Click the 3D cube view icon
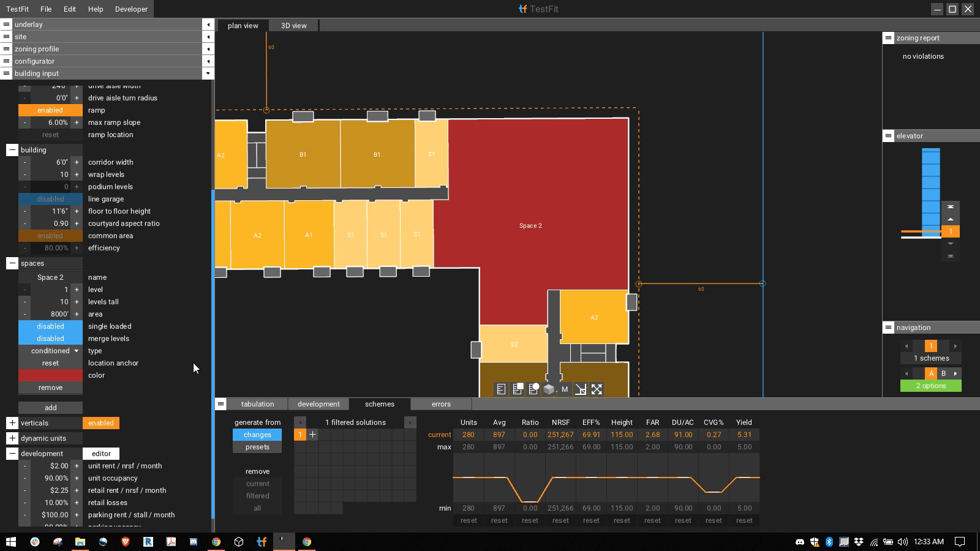Image resolution: width=980 pixels, height=551 pixels. pyautogui.click(x=549, y=389)
